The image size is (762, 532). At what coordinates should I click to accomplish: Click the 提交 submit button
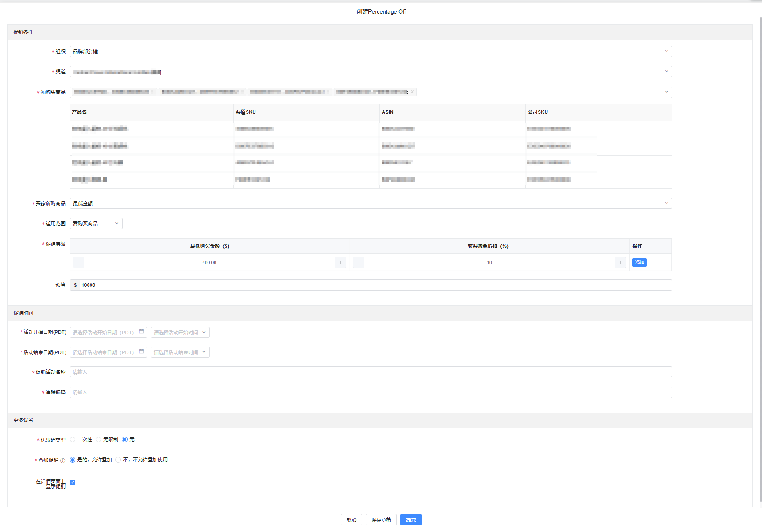411,520
